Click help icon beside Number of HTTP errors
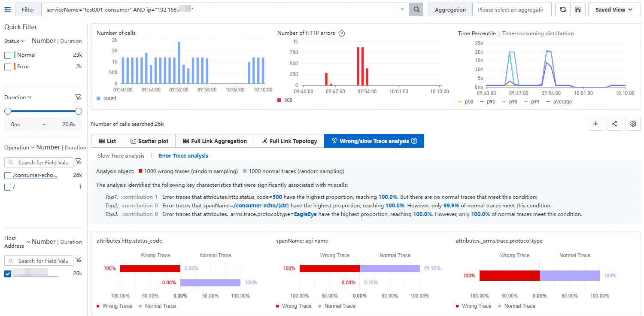 (x=342, y=33)
